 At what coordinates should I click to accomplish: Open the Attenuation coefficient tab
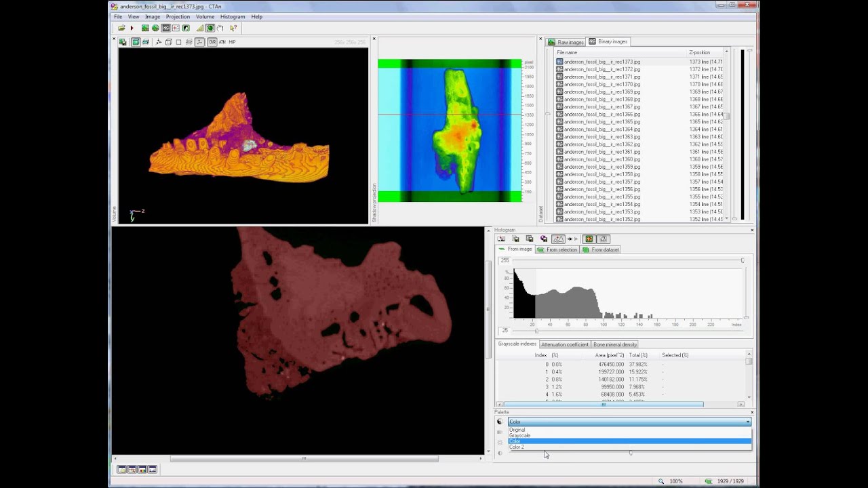[565, 344]
